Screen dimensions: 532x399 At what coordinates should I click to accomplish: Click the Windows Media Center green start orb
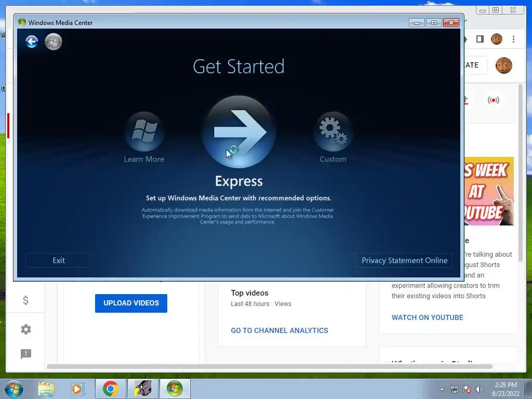click(54, 42)
